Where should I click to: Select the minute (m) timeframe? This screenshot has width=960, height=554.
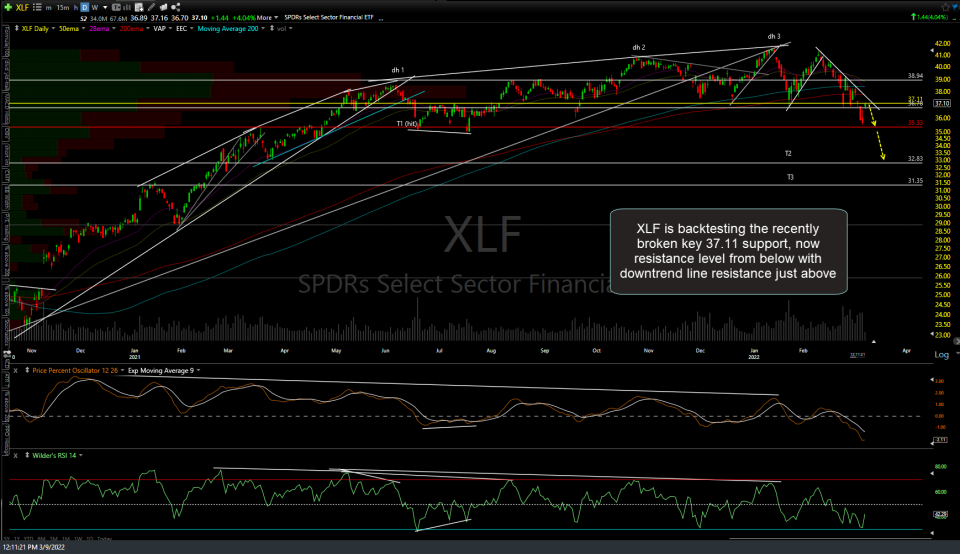(48, 7)
